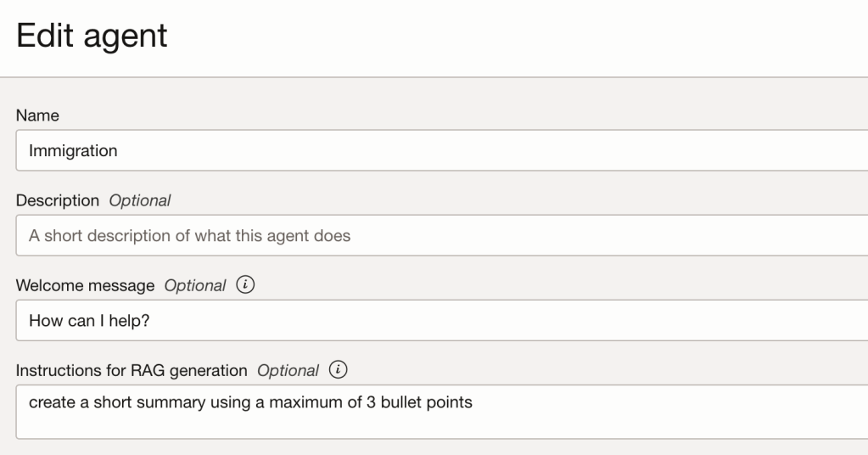Show info tooltip for Welcome message

(x=245, y=286)
